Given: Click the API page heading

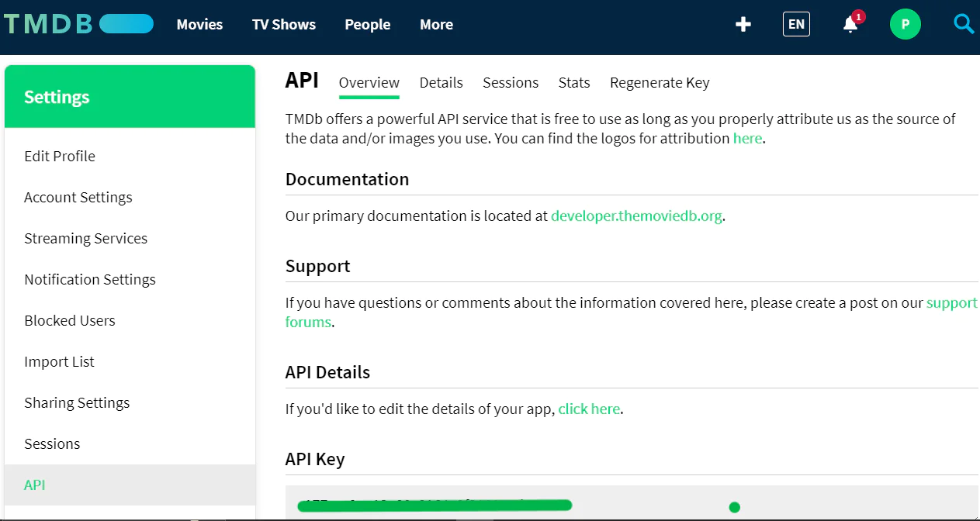Looking at the screenshot, I should (303, 80).
